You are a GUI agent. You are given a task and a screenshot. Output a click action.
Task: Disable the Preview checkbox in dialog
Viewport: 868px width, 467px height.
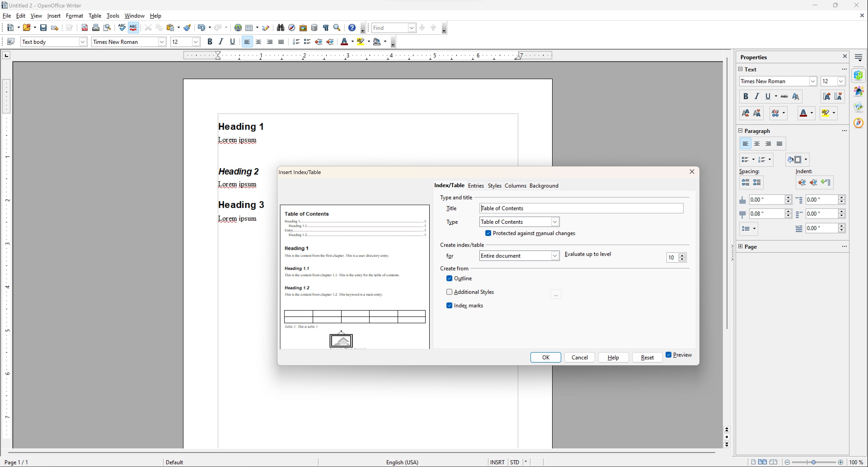click(x=669, y=355)
